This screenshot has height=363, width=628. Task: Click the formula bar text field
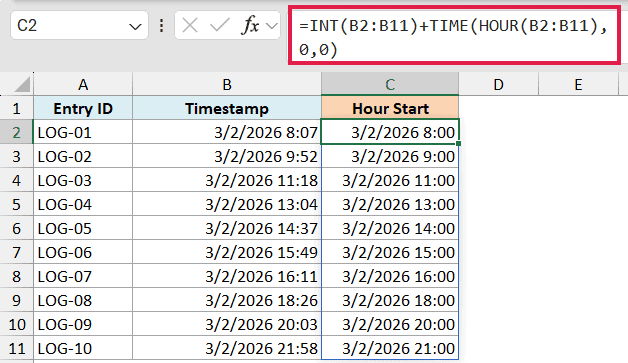pyautogui.click(x=454, y=37)
